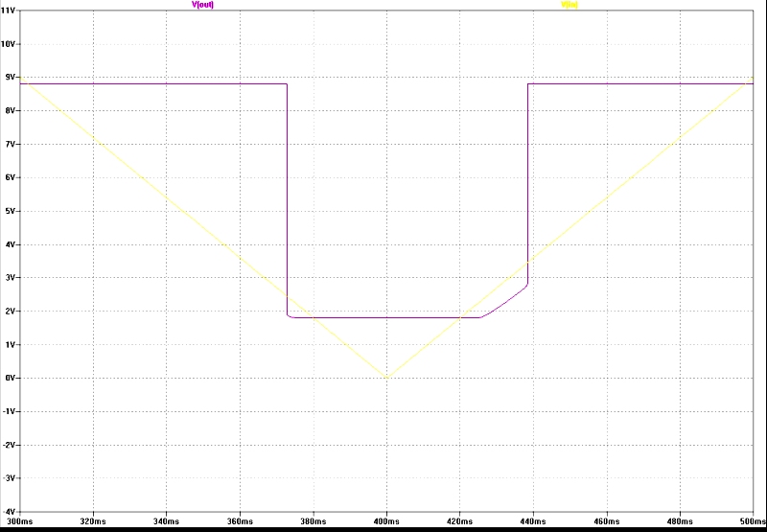The height and width of the screenshot is (532, 767).
Task: Click the yellow trace's minimum point at 400ms
Action: [x=386, y=378]
